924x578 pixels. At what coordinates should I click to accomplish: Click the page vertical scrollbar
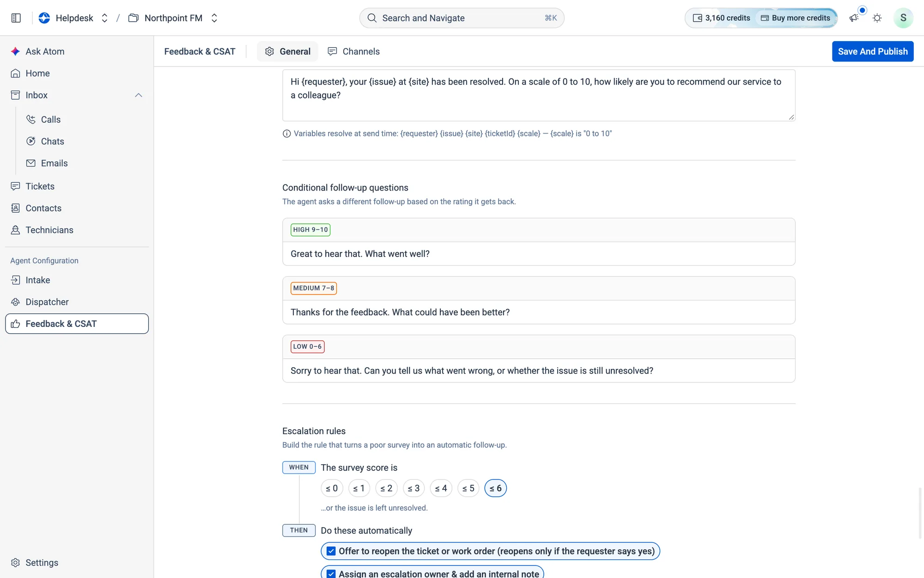click(920, 513)
